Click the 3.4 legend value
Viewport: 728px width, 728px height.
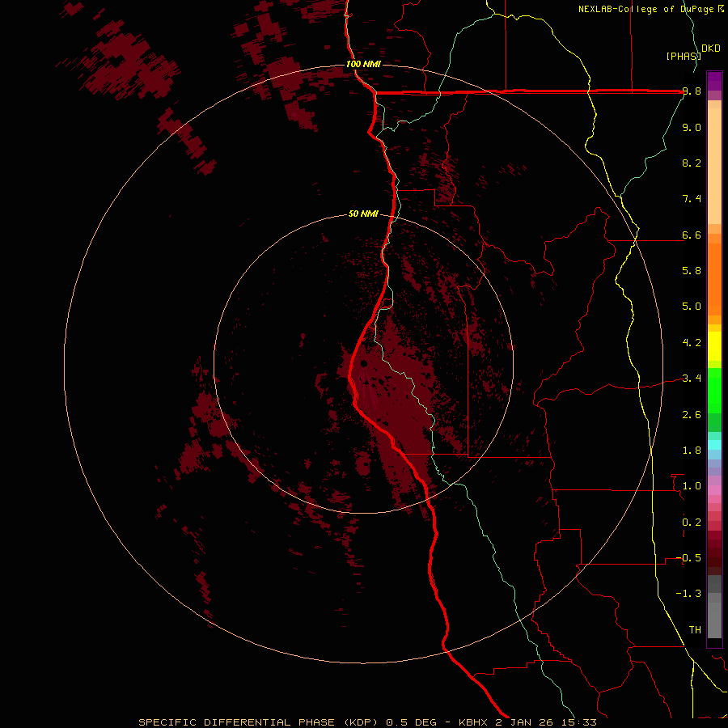(692, 379)
